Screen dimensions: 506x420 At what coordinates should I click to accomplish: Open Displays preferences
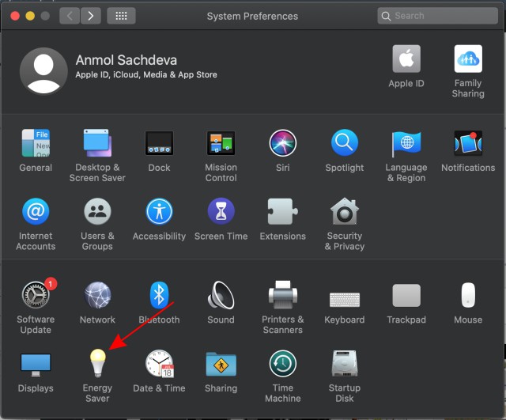pos(36,365)
